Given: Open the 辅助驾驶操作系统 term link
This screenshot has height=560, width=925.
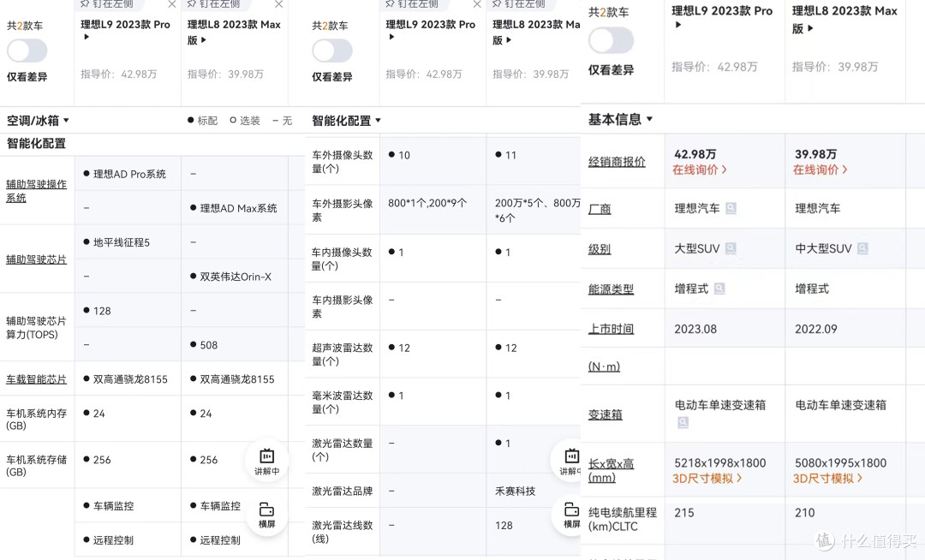Looking at the screenshot, I should coord(37,191).
